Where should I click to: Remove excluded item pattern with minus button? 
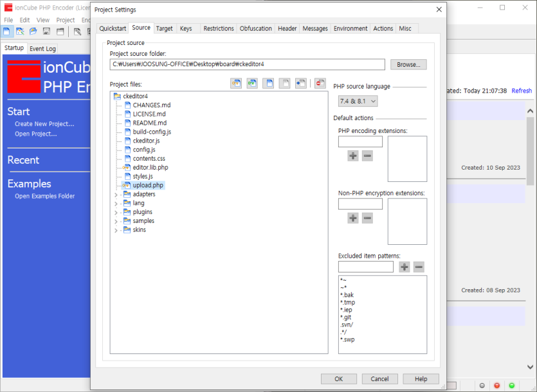[419, 267]
